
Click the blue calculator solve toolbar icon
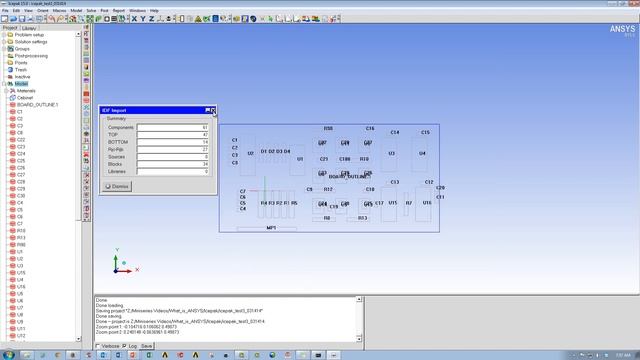click(x=215, y=19)
